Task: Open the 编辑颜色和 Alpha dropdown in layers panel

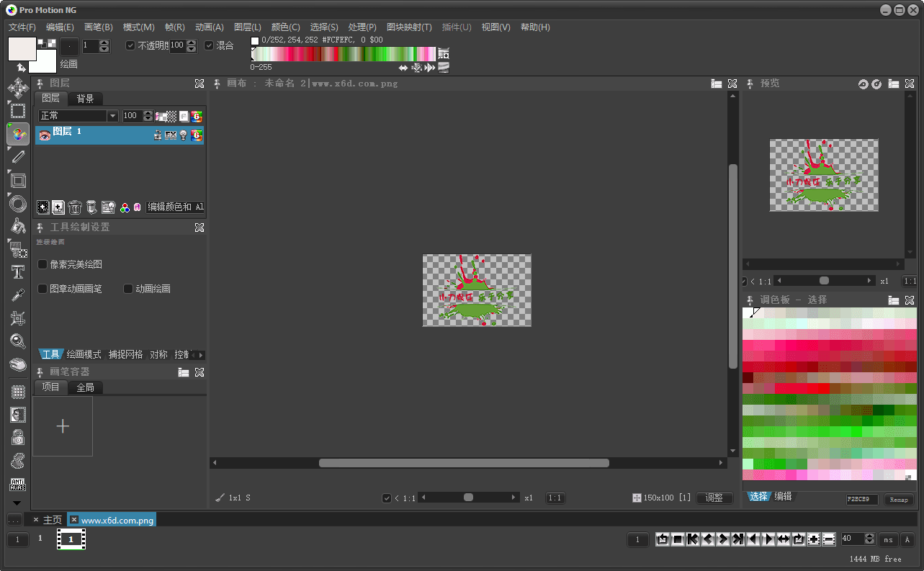Action: [176, 207]
